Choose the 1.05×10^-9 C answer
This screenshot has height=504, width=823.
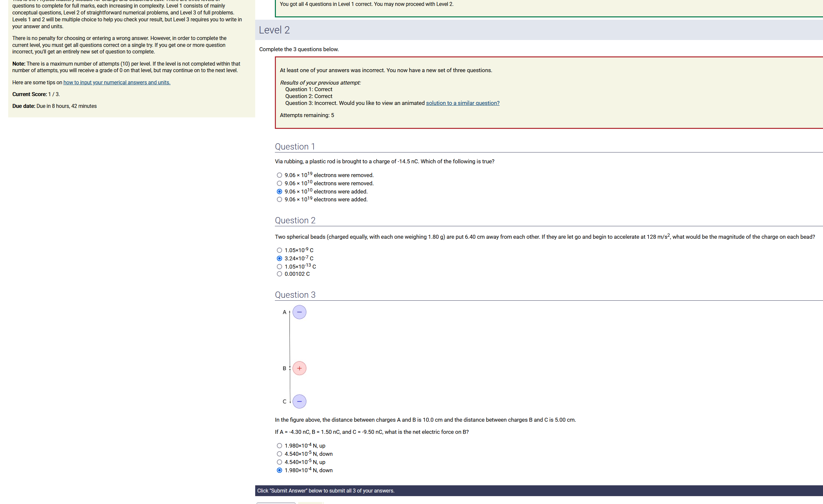point(279,250)
